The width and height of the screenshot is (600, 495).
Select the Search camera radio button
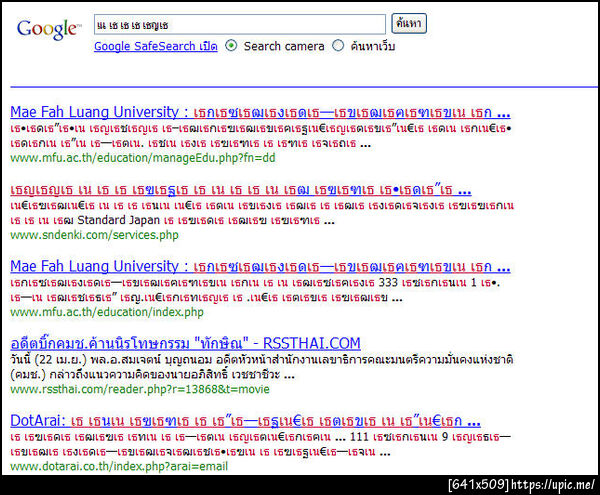coord(231,46)
